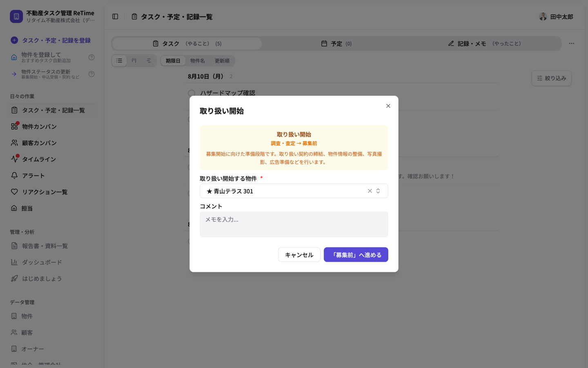Open the three-dot more options menu

[x=571, y=43]
